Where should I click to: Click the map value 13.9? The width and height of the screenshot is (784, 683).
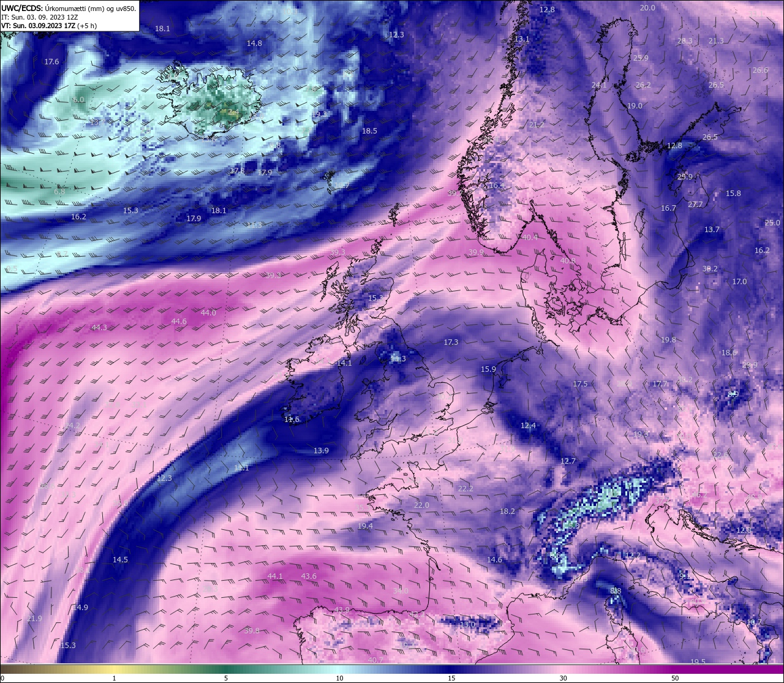point(321,451)
